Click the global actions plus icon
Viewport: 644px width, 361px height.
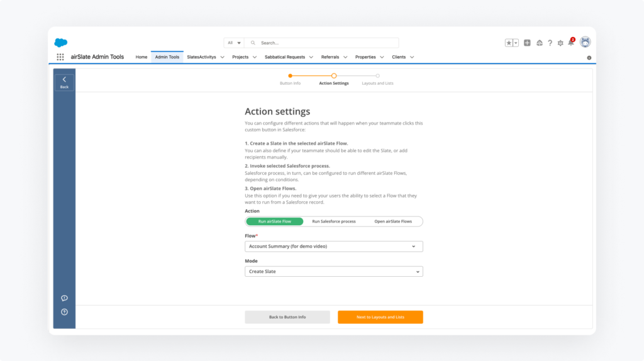[527, 43]
